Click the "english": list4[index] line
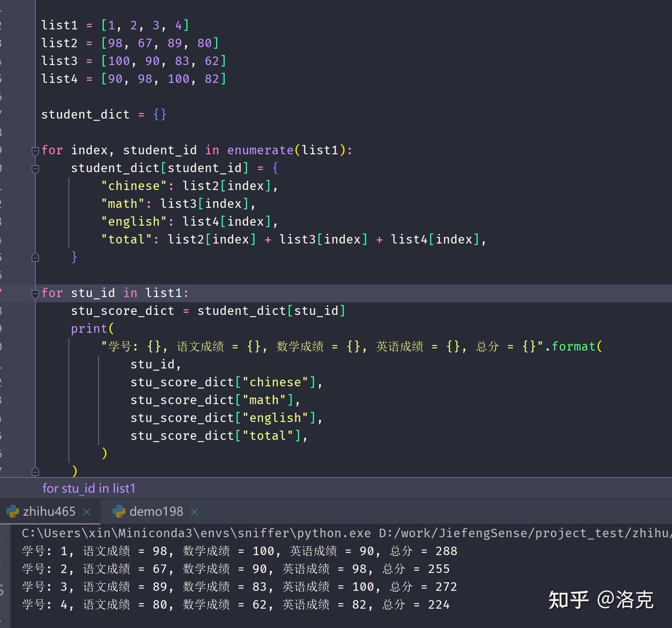 pos(189,222)
